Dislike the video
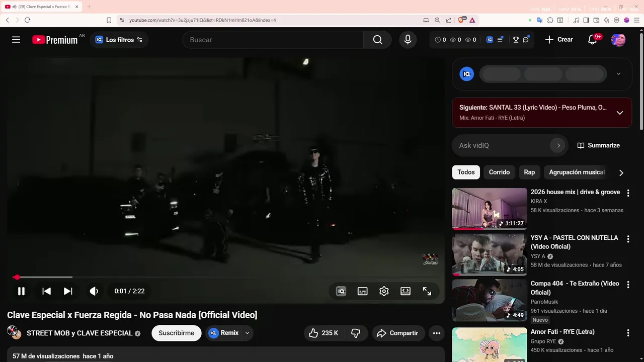The height and width of the screenshot is (362, 644). [x=356, y=333]
